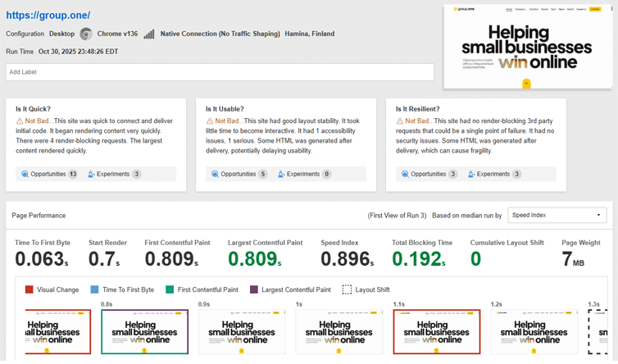Click Experiments icon in Is It Usable card
618x364 pixels.
[x=281, y=174]
